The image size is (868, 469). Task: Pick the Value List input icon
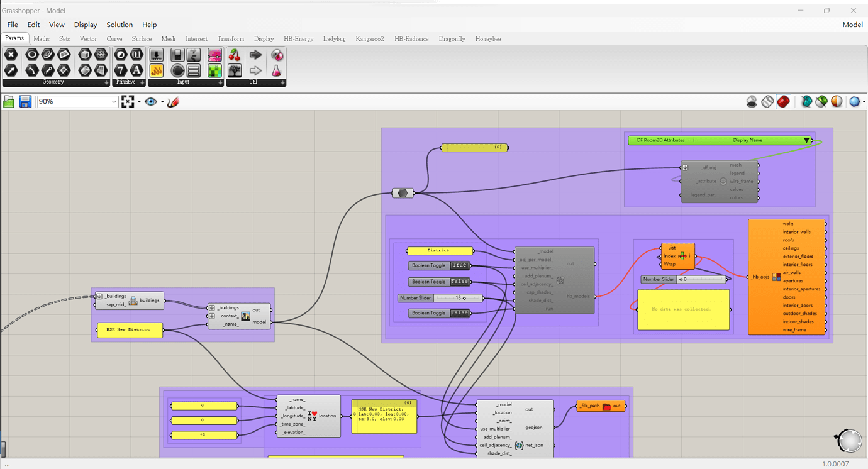[x=194, y=70]
